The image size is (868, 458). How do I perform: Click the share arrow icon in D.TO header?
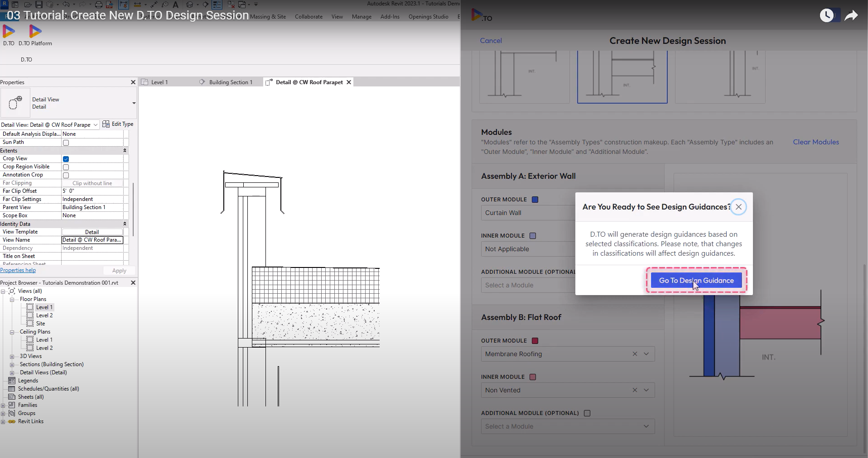click(851, 15)
